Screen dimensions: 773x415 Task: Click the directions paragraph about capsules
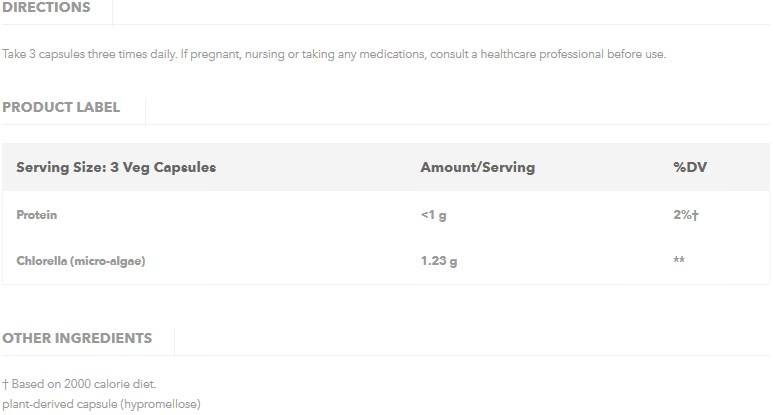coord(334,54)
